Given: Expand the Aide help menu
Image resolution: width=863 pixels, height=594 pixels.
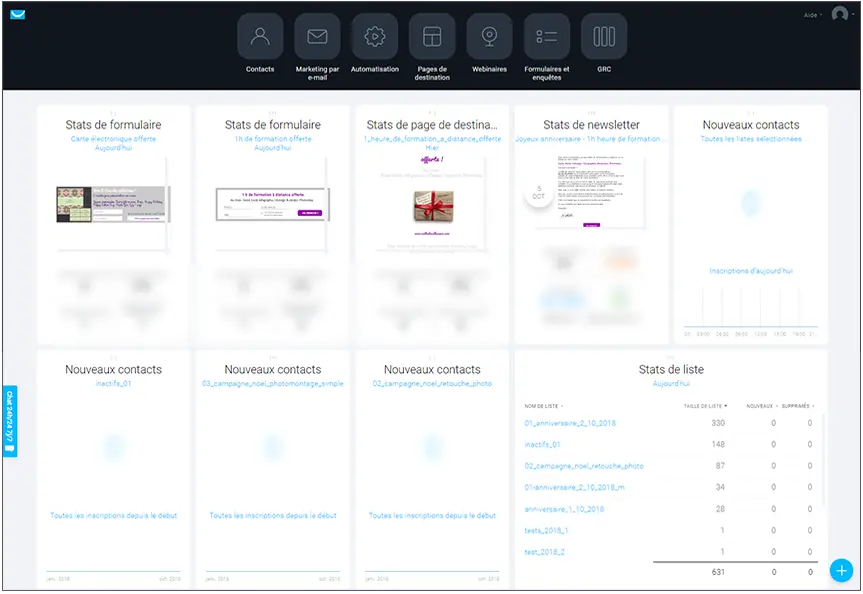Looking at the screenshot, I should [812, 15].
